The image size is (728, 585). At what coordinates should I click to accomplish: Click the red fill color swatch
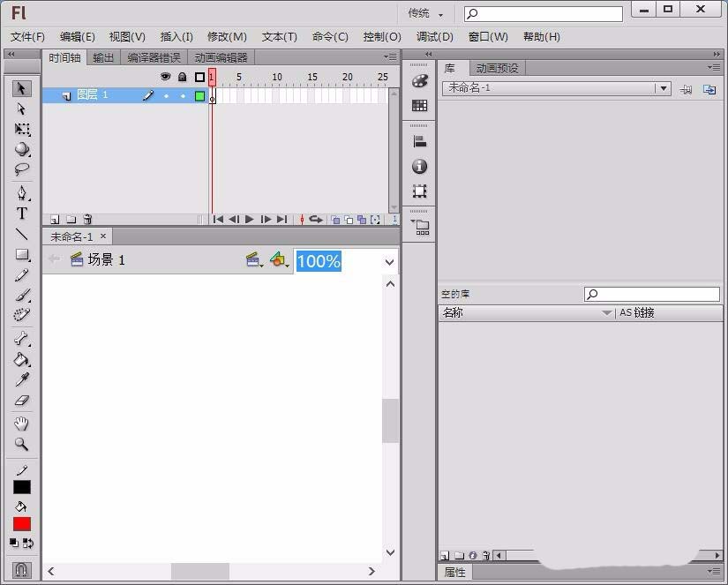click(x=20, y=523)
